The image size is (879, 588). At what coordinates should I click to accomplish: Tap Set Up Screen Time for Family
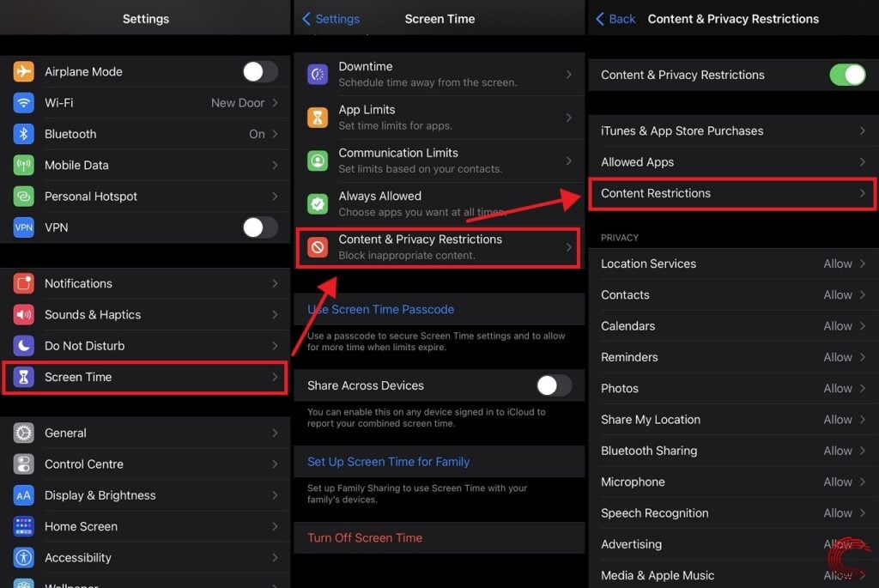[389, 462]
